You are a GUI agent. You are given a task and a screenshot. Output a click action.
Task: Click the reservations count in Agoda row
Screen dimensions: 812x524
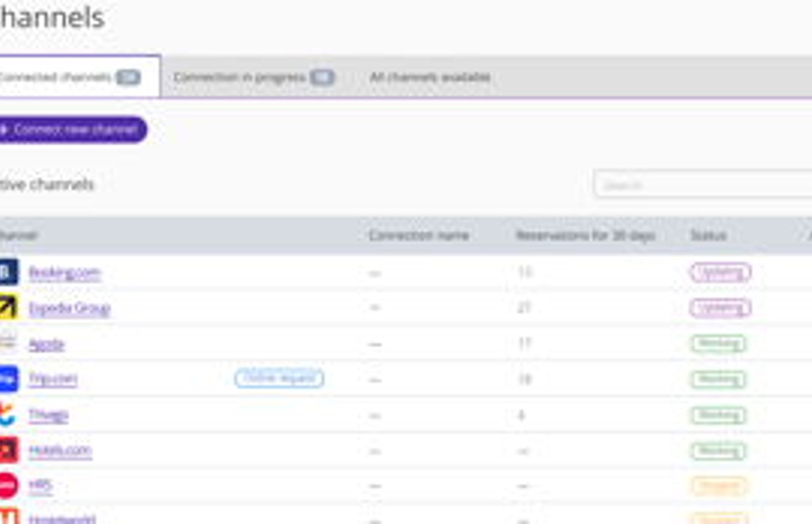pyautogui.click(x=524, y=344)
